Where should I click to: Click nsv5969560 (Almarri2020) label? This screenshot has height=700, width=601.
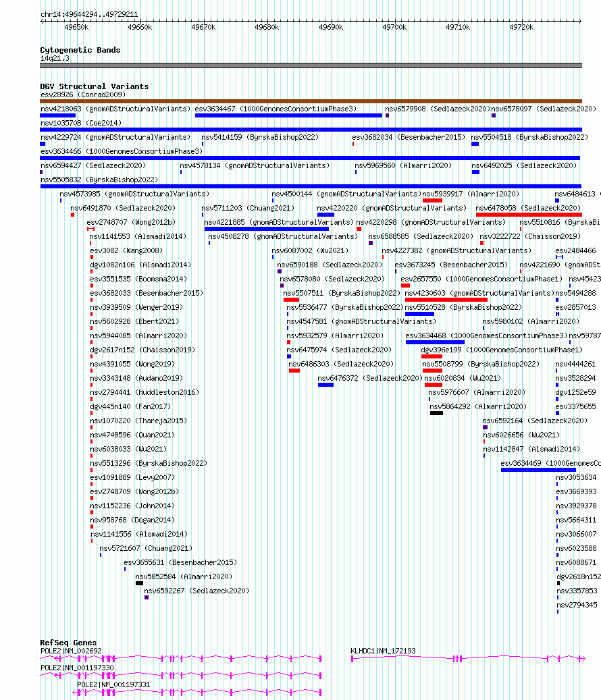coord(403,165)
